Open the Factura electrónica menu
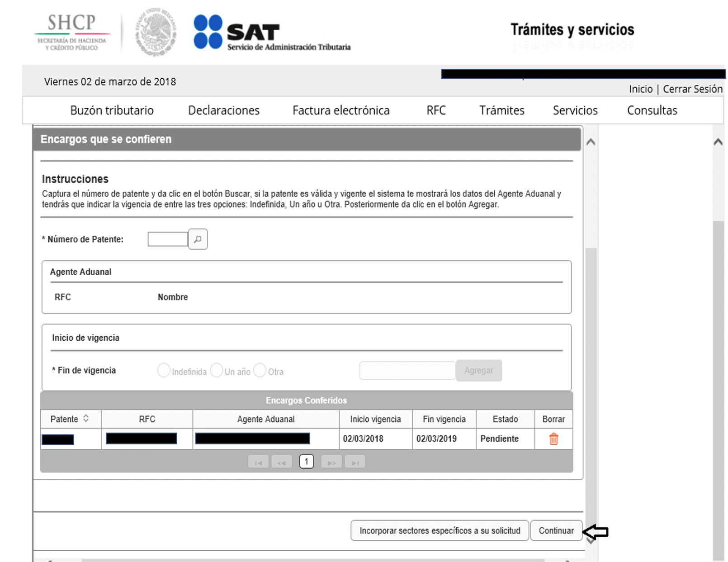728x562 pixels. coord(340,110)
